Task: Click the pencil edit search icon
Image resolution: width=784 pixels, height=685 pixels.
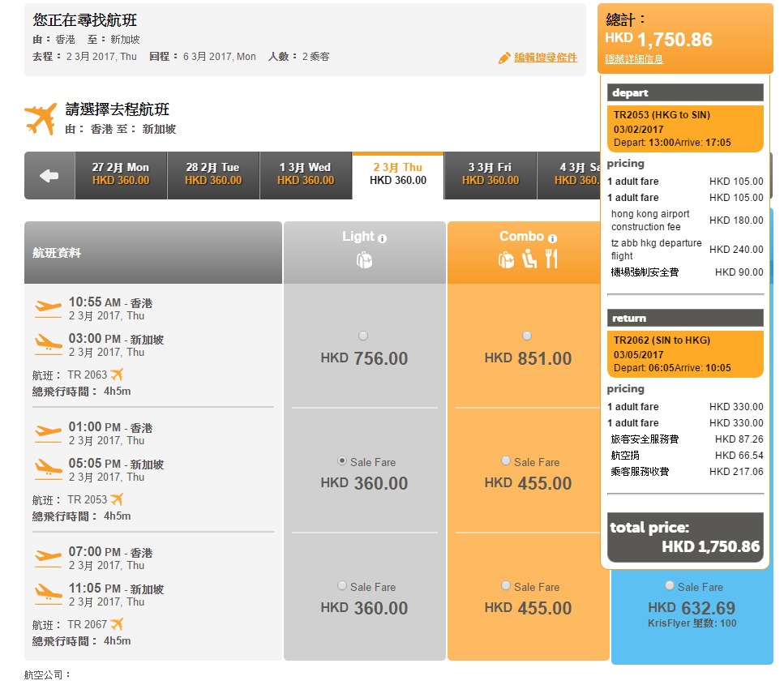Action: pyautogui.click(x=504, y=58)
